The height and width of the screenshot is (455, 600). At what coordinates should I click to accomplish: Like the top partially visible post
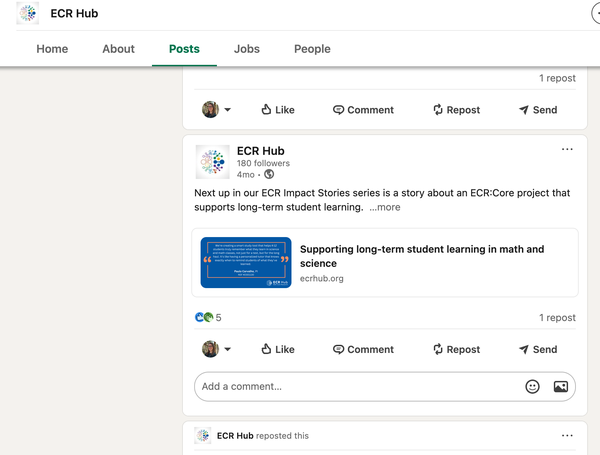coord(277,110)
